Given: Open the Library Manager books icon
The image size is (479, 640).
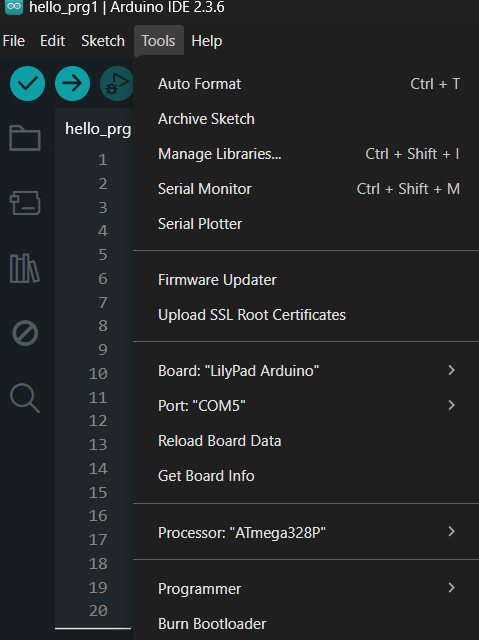Looking at the screenshot, I should tap(24, 268).
